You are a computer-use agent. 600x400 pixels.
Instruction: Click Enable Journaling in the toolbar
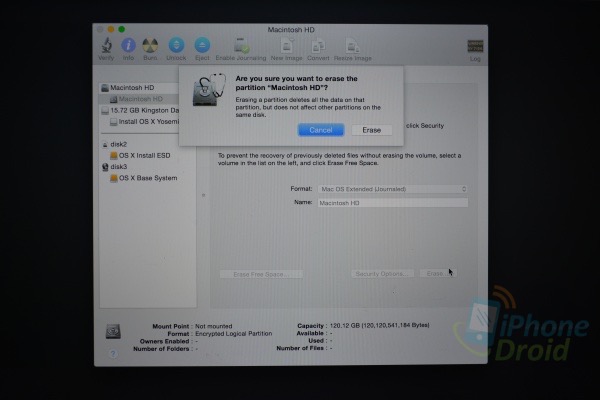pos(241,49)
